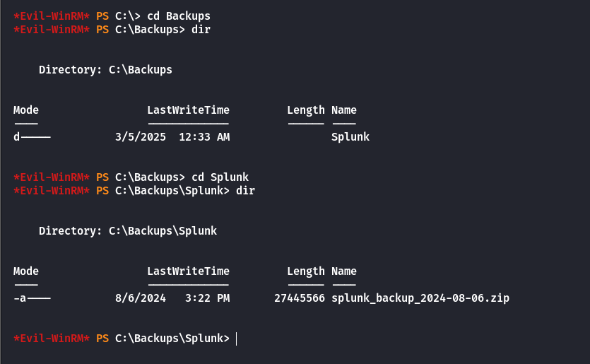Click the 'cd Splunk' command text
590x364 pixels.
tap(220, 177)
